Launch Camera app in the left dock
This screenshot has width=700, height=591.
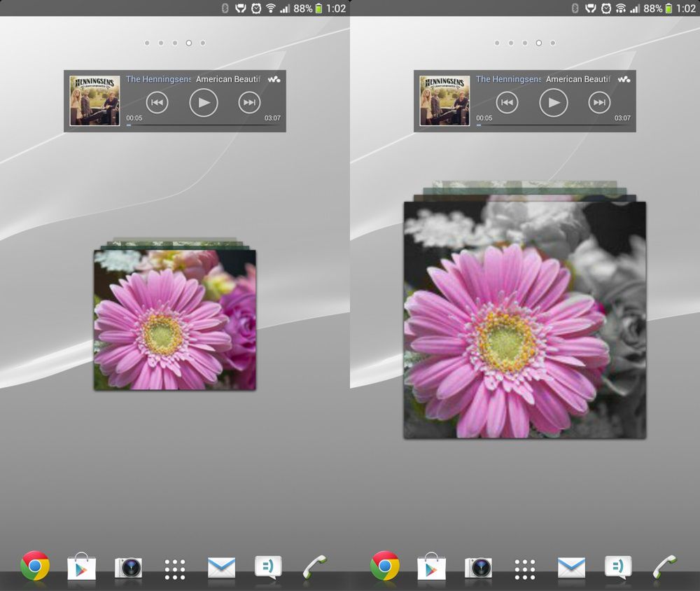pyautogui.click(x=128, y=568)
